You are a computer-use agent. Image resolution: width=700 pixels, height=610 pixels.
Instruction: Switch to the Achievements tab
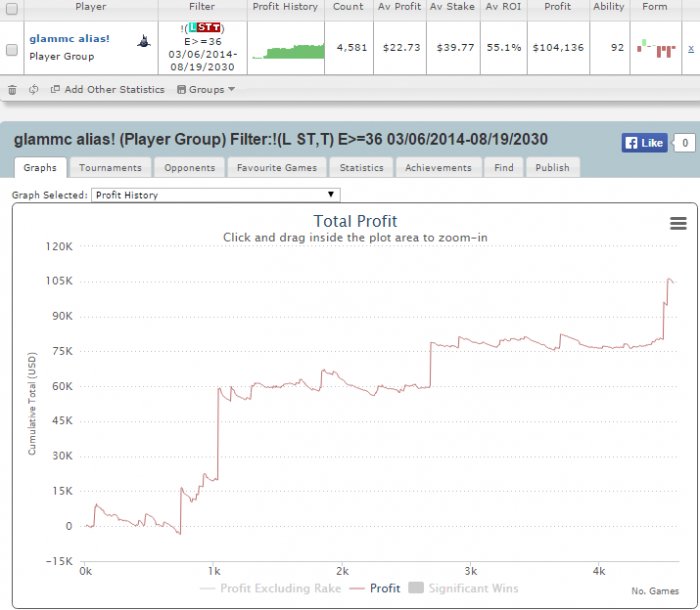[438, 167]
